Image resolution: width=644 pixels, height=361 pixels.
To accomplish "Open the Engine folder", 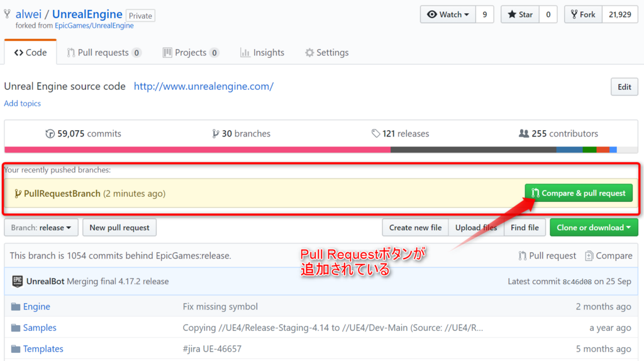I will 36,307.
